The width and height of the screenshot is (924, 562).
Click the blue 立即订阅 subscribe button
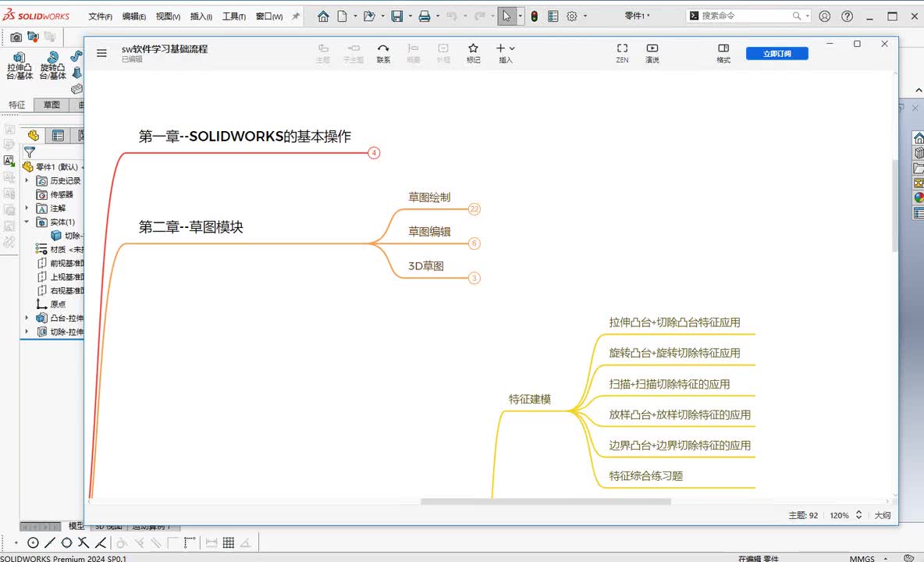pyautogui.click(x=777, y=54)
